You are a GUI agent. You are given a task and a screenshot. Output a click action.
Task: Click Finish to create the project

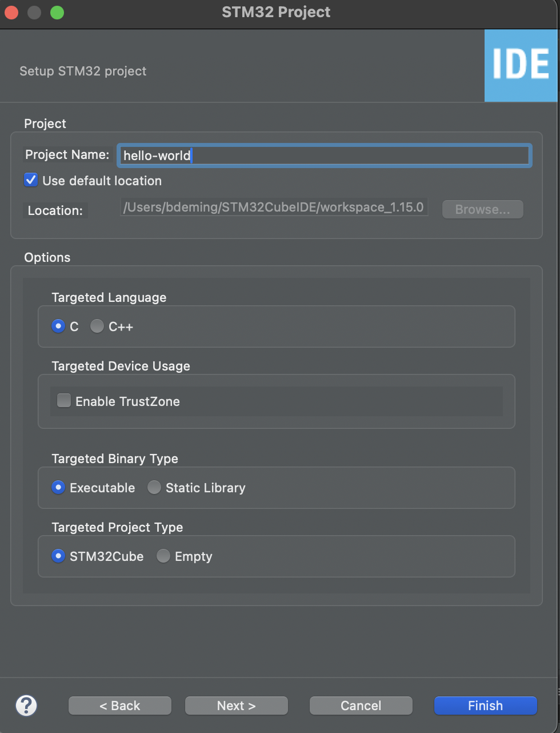click(485, 706)
